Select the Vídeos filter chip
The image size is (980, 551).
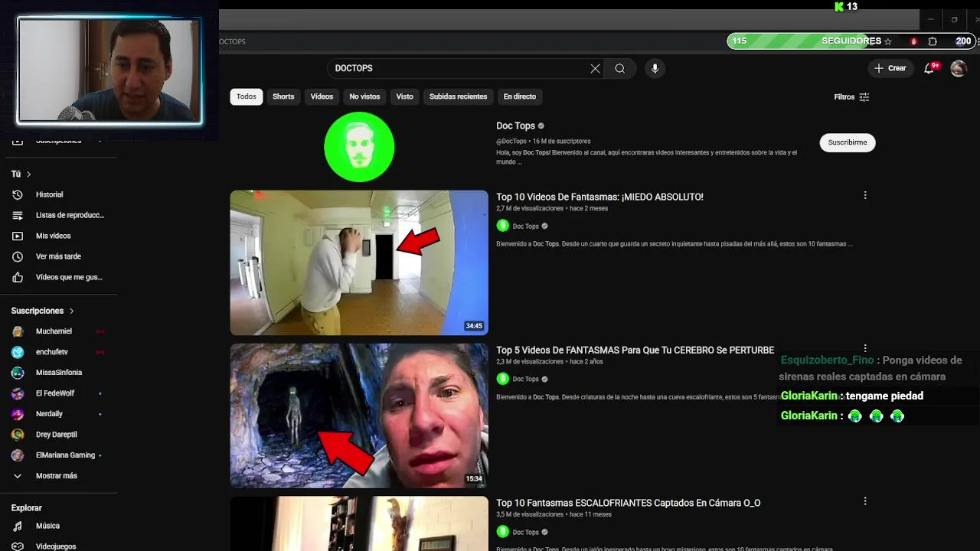click(x=322, y=96)
